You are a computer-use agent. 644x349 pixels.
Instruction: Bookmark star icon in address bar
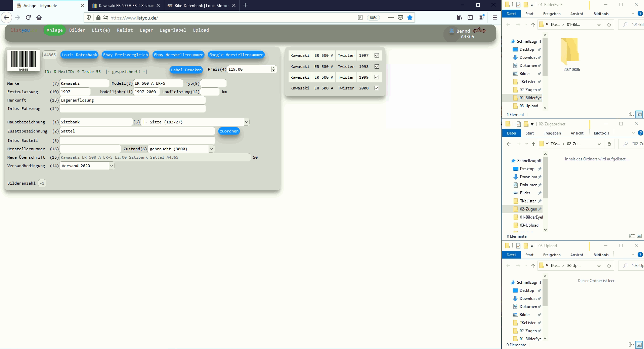pyautogui.click(x=410, y=17)
